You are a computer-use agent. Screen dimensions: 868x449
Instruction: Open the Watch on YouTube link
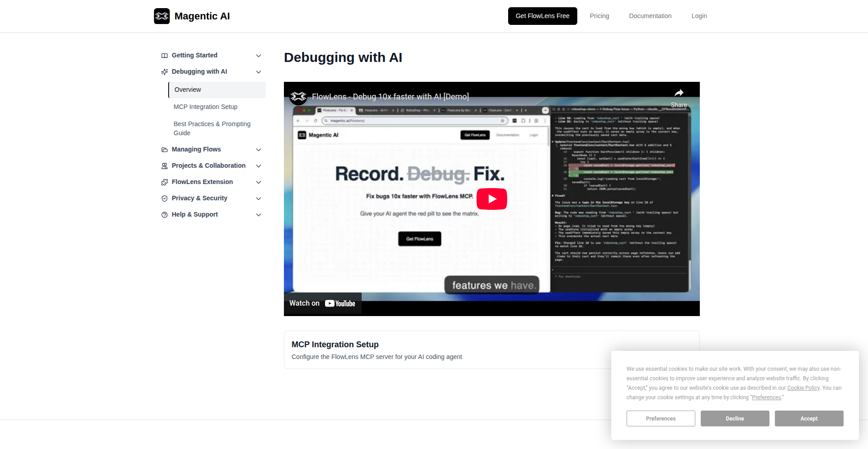[x=322, y=303]
